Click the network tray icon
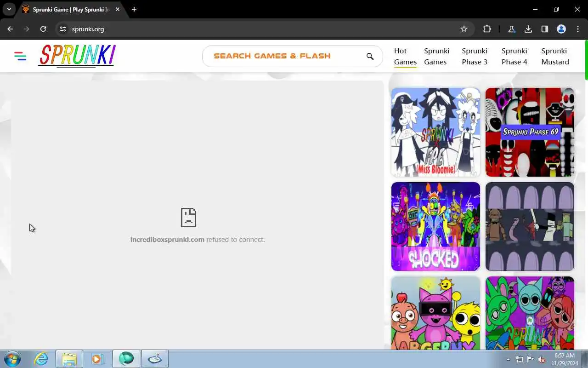 click(519, 359)
